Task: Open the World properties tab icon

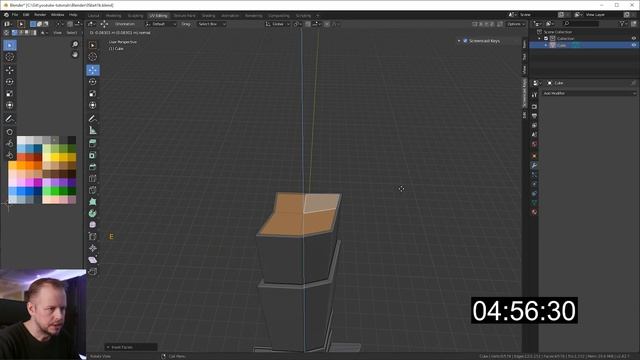Action: tap(534, 144)
